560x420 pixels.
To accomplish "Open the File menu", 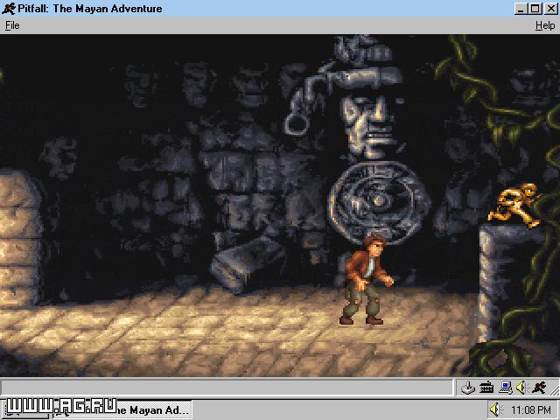I will (12, 25).
